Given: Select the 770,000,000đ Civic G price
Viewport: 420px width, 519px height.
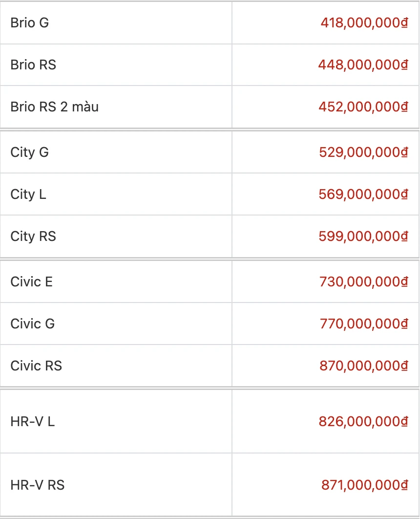Looking at the screenshot, I should pos(363,324).
